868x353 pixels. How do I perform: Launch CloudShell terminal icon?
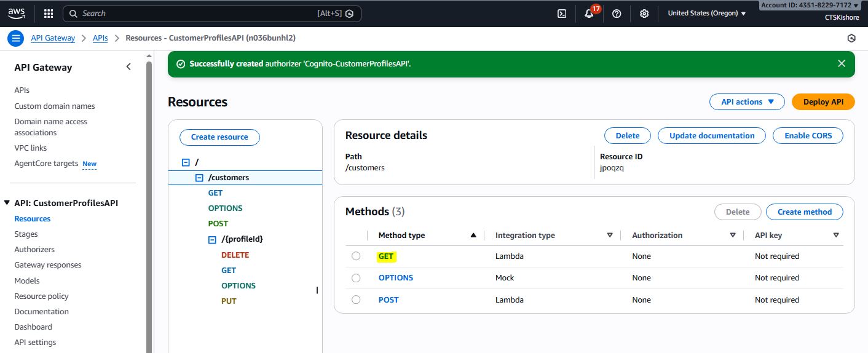coord(561,14)
